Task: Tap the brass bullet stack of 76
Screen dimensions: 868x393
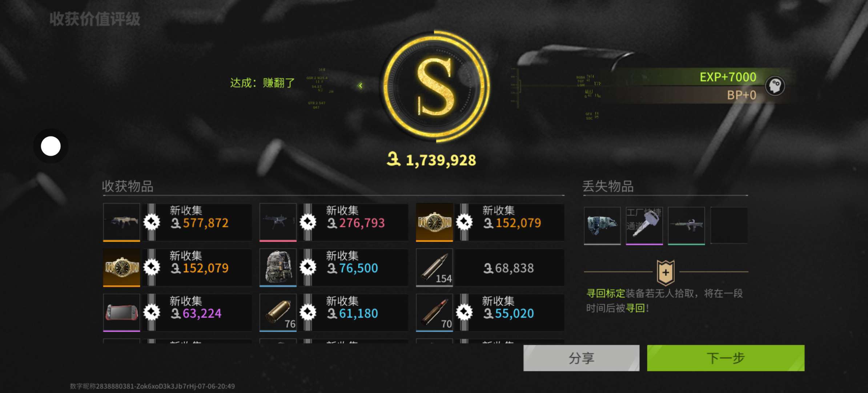Action: click(x=278, y=313)
